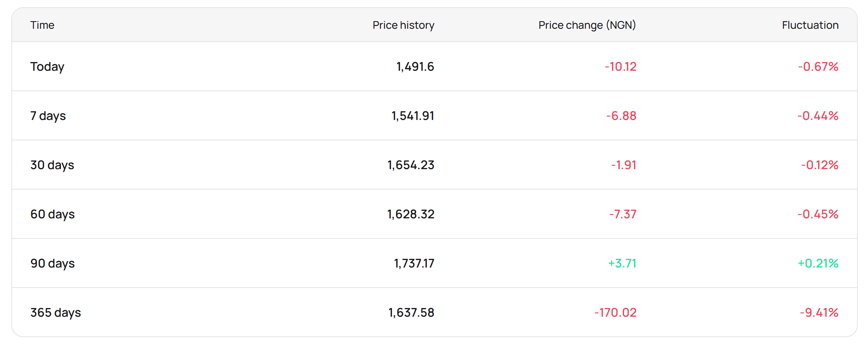Click the 1,541.91 price value
The image size is (868, 347).
pyautogui.click(x=413, y=116)
